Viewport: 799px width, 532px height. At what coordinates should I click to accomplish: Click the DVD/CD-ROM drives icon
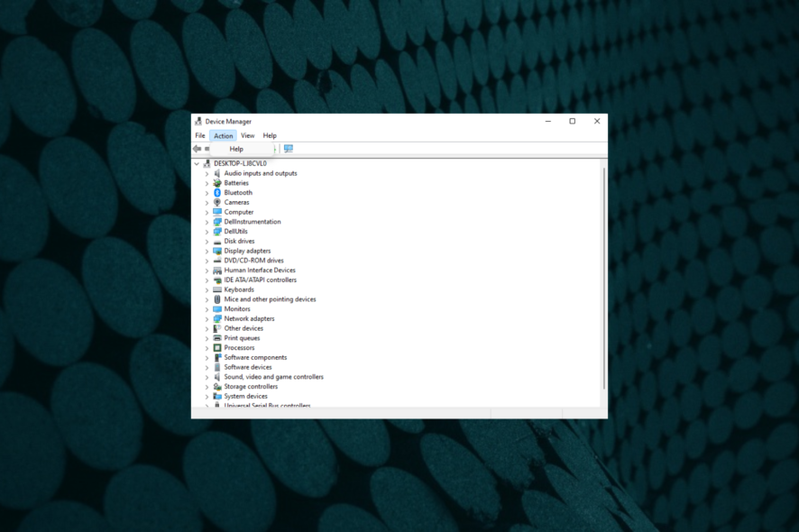point(217,261)
